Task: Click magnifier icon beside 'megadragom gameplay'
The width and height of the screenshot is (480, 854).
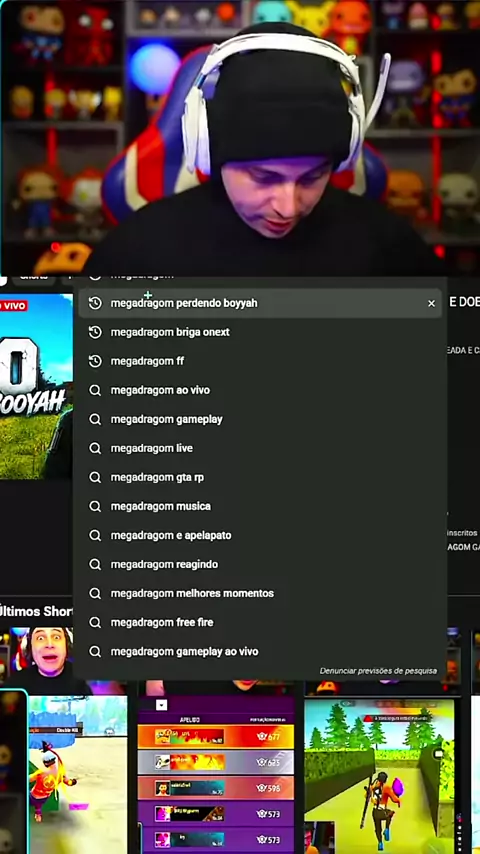Action: coord(95,419)
